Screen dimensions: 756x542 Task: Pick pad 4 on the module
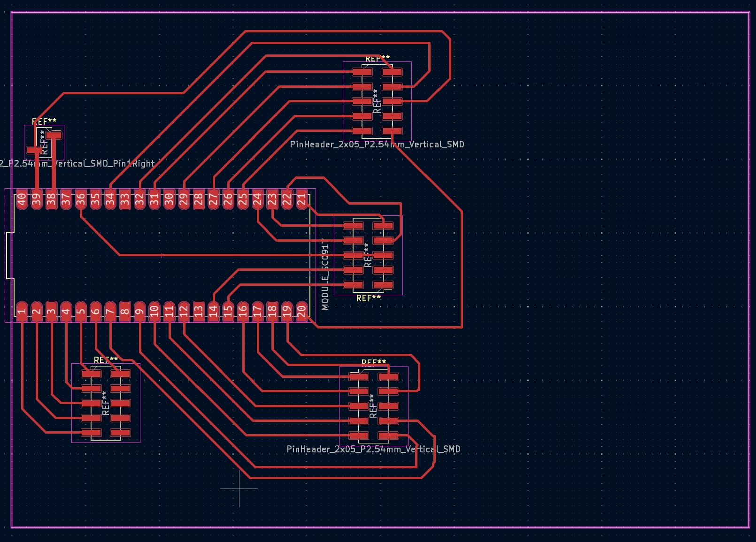66,311
